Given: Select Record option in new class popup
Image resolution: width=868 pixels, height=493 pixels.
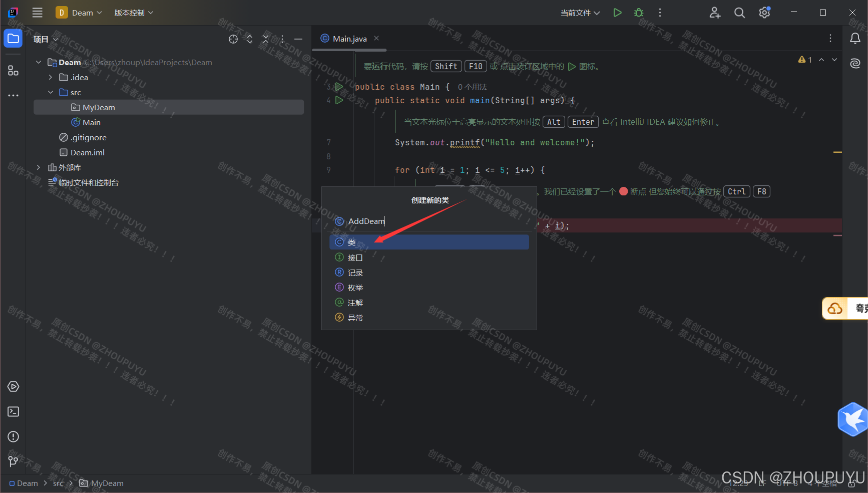Looking at the screenshot, I should 429,273.
